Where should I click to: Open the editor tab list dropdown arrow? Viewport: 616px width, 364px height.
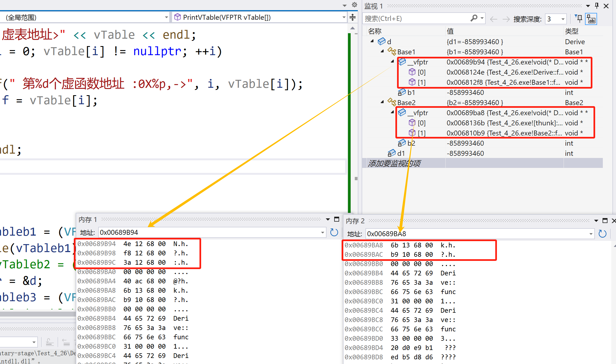pos(345,5)
